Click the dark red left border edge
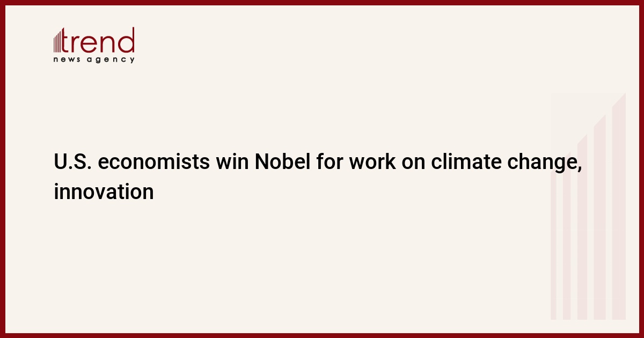The width and height of the screenshot is (644, 338). pyautogui.click(x=2, y=169)
